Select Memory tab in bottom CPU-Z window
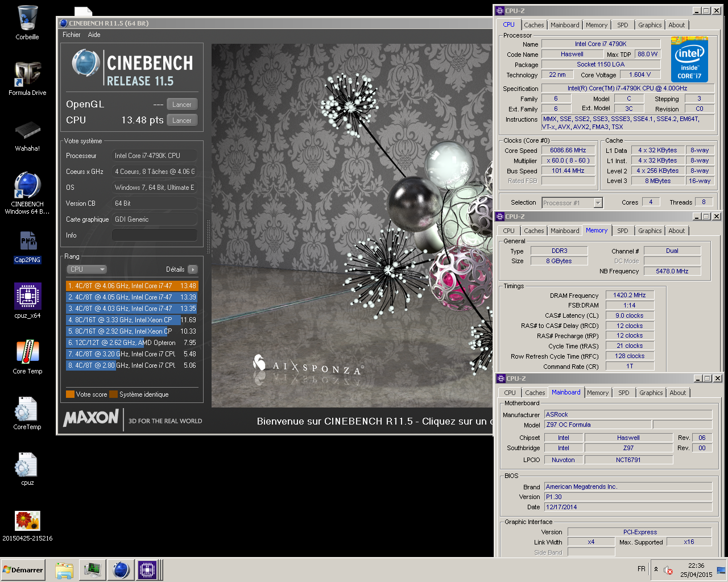728x582 pixels. 598,393
